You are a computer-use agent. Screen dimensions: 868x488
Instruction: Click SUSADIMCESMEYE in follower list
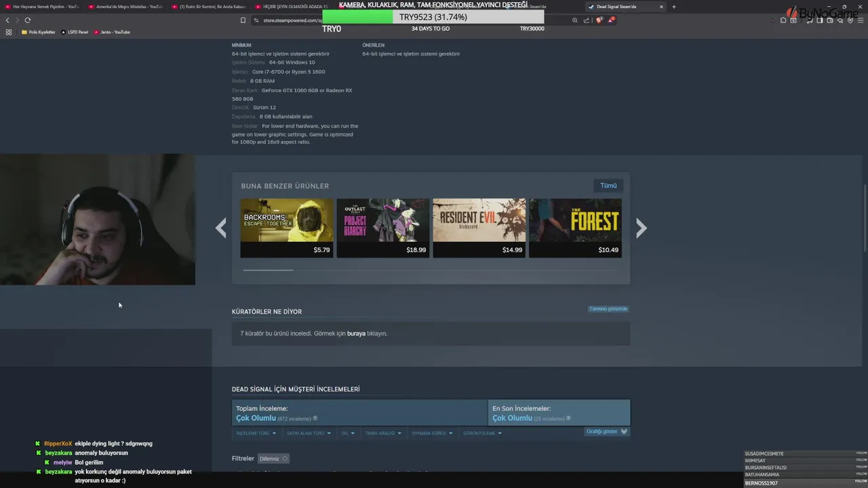click(764, 453)
